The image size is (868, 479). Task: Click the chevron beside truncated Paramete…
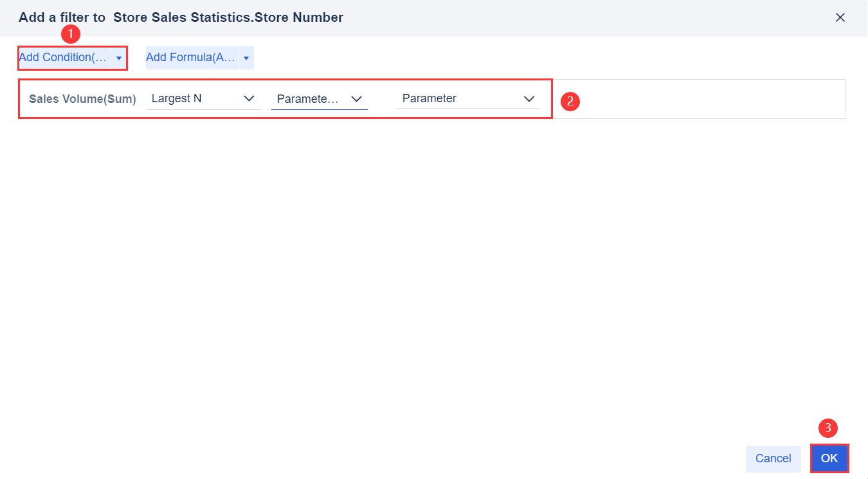(x=357, y=99)
